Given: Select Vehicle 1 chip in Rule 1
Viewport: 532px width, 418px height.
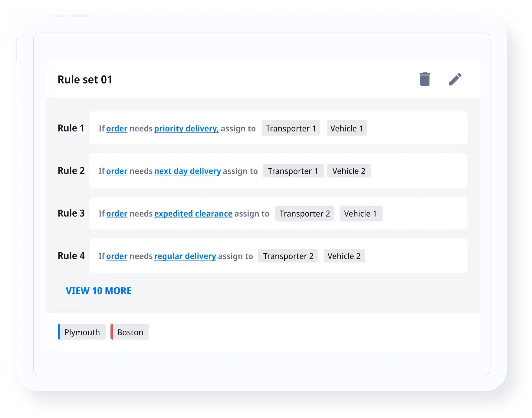Looking at the screenshot, I should [347, 128].
